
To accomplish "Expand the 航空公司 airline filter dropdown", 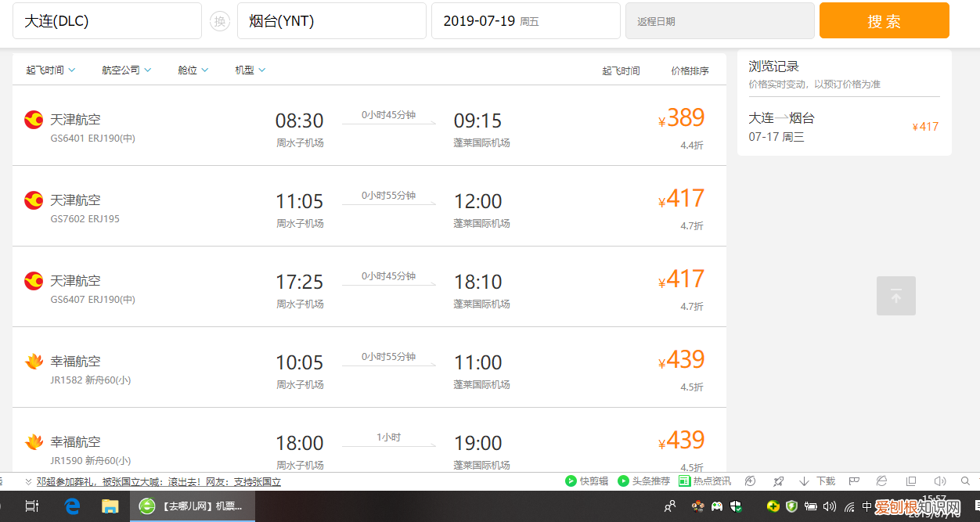I will coord(127,70).
